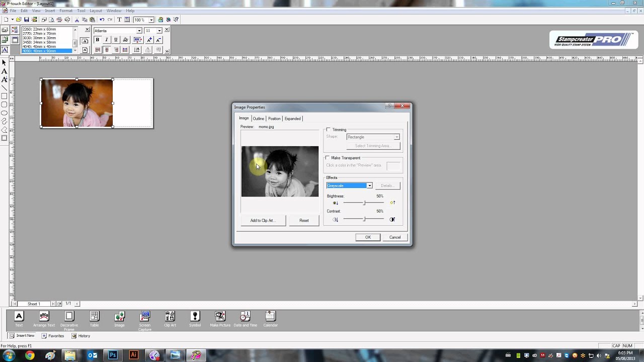Click the Save floppy disk icon

point(26,20)
